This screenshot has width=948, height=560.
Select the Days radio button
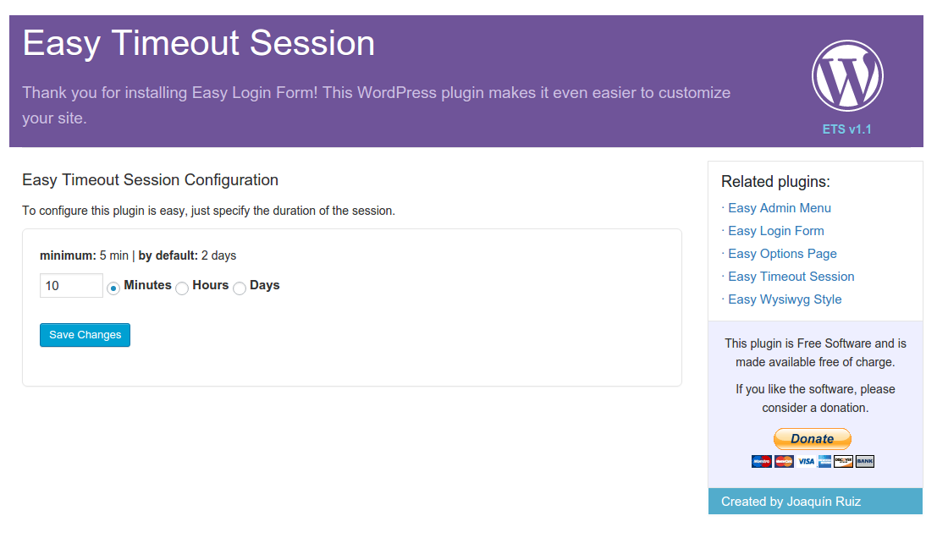(240, 288)
